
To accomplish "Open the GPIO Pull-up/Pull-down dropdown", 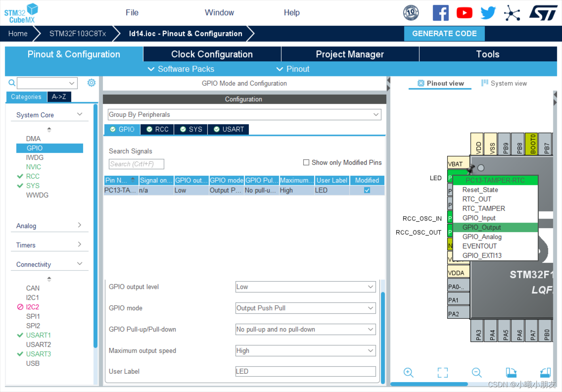I will pyautogui.click(x=306, y=329).
